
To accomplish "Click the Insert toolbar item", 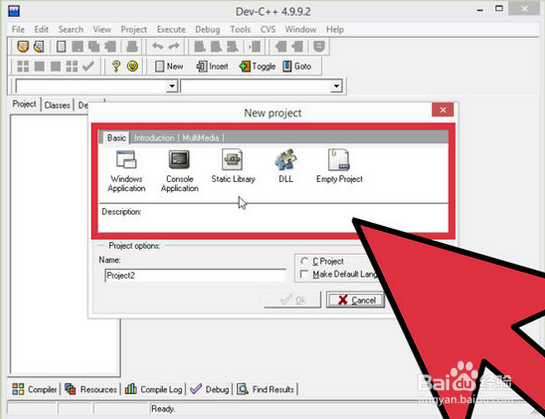I will 212,66.
